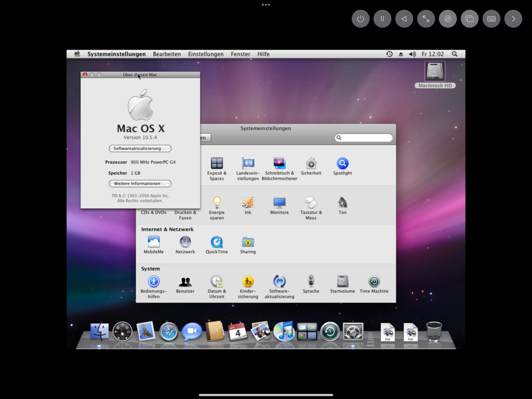This screenshot has height=399, width=532.
Task: Open Kindersicherung parental controls
Action: (x=248, y=287)
